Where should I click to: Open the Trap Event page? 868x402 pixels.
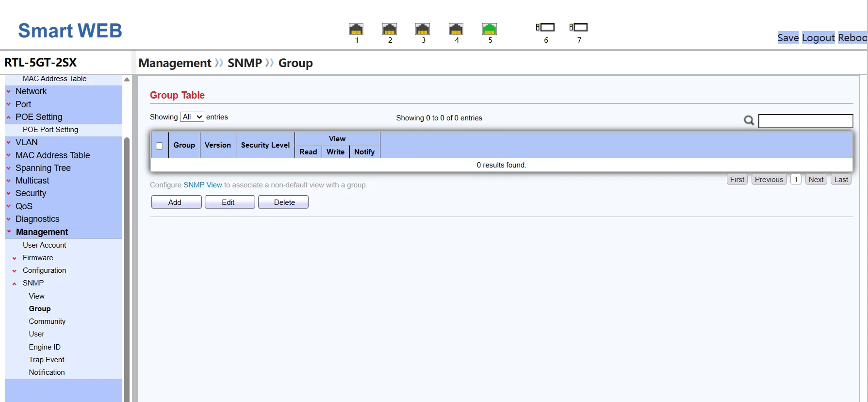coord(47,360)
